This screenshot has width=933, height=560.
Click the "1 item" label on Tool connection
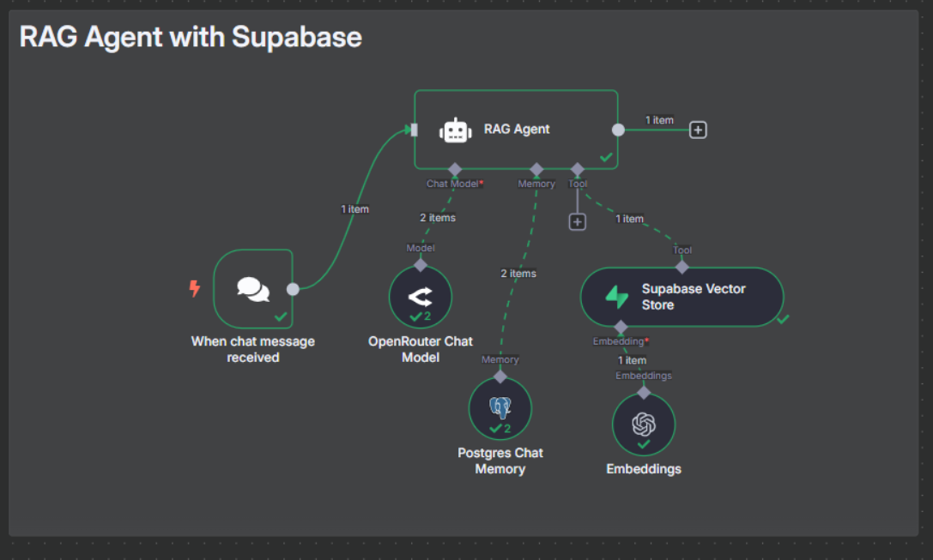click(x=629, y=219)
